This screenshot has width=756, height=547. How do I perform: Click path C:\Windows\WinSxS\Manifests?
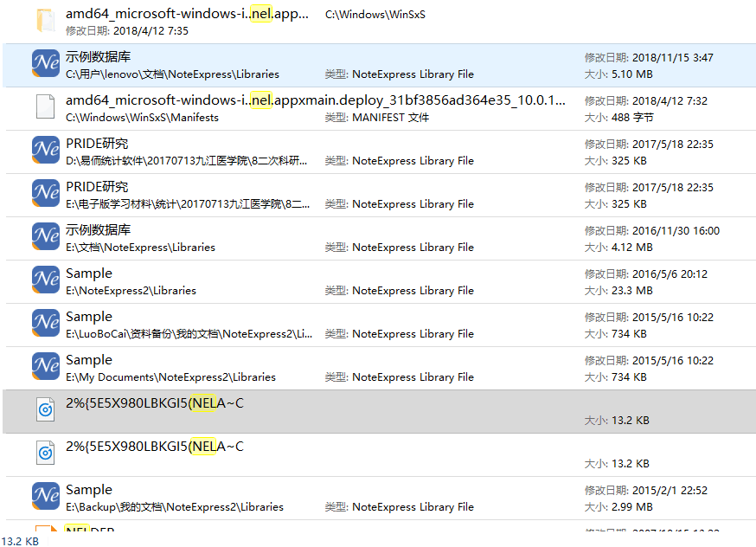142,118
